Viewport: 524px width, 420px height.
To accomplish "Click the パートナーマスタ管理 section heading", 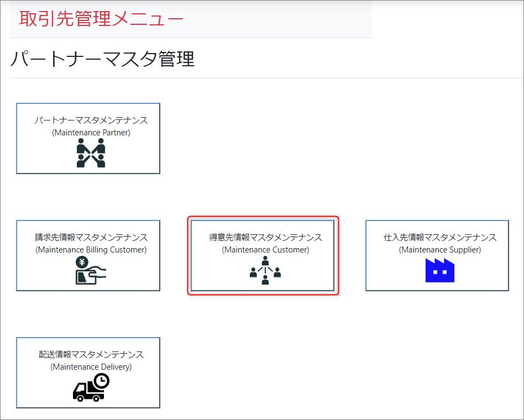I will tap(103, 59).
